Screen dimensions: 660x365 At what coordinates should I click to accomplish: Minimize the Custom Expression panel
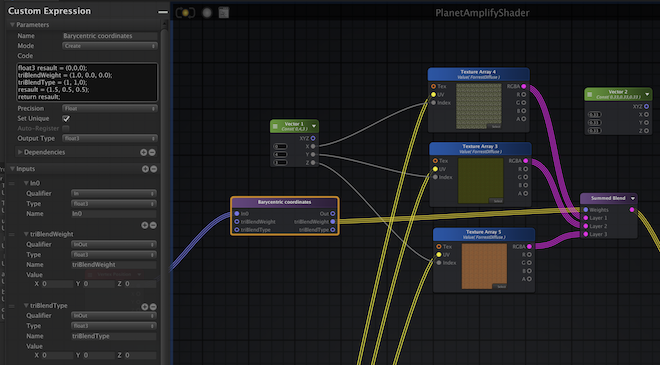click(x=162, y=12)
